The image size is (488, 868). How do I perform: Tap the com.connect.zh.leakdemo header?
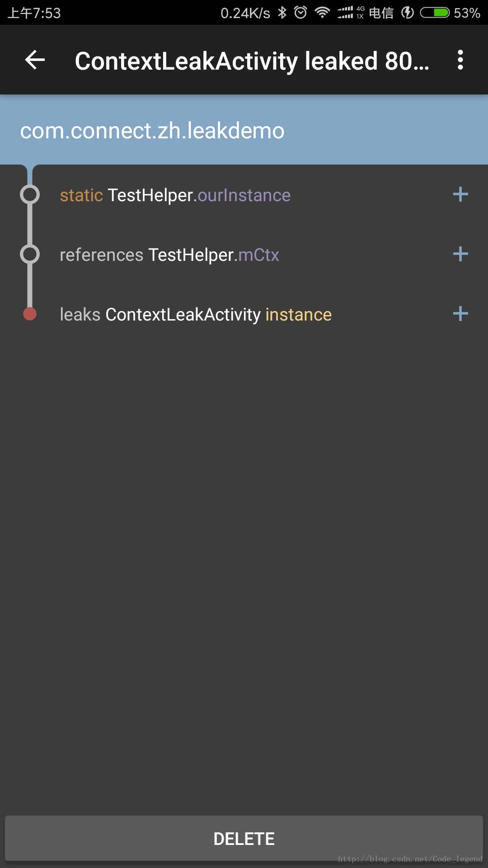click(152, 131)
